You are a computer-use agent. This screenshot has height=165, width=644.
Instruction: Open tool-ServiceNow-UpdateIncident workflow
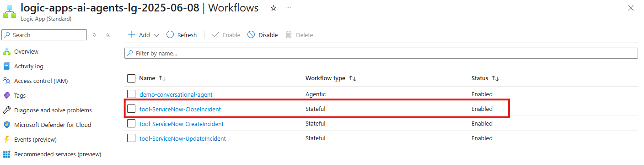pyautogui.click(x=182, y=138)
